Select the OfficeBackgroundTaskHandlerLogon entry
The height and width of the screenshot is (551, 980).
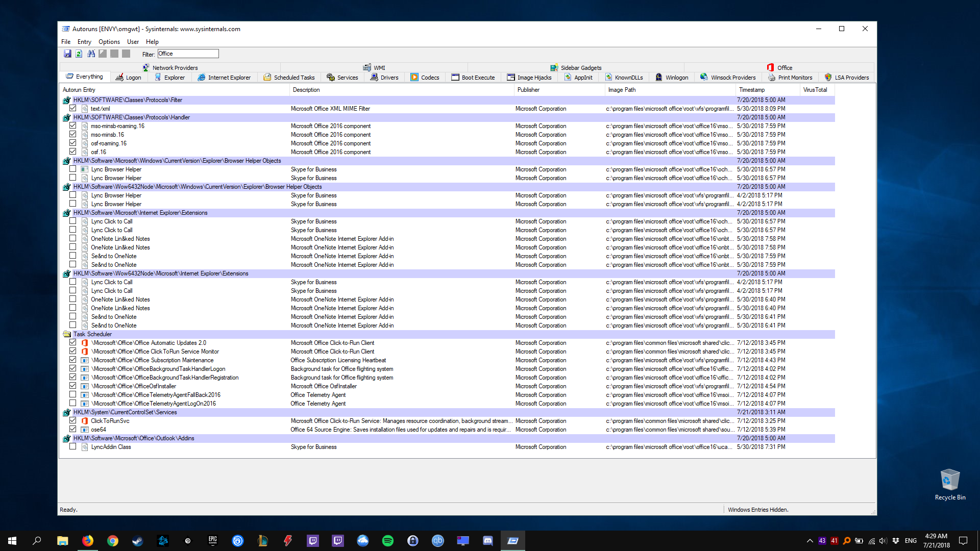click(x=448, y=369)
